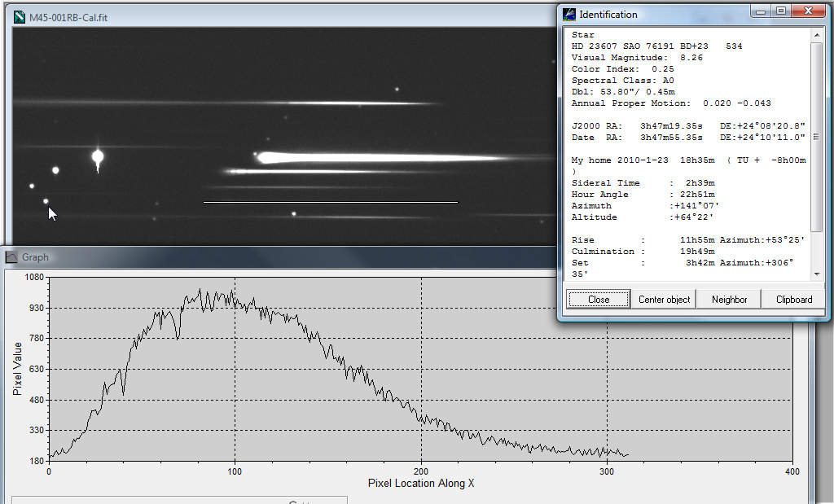This screenshot has width=834, height=504.
Task: Click the isolated star below the profile line
Action: 294,214
